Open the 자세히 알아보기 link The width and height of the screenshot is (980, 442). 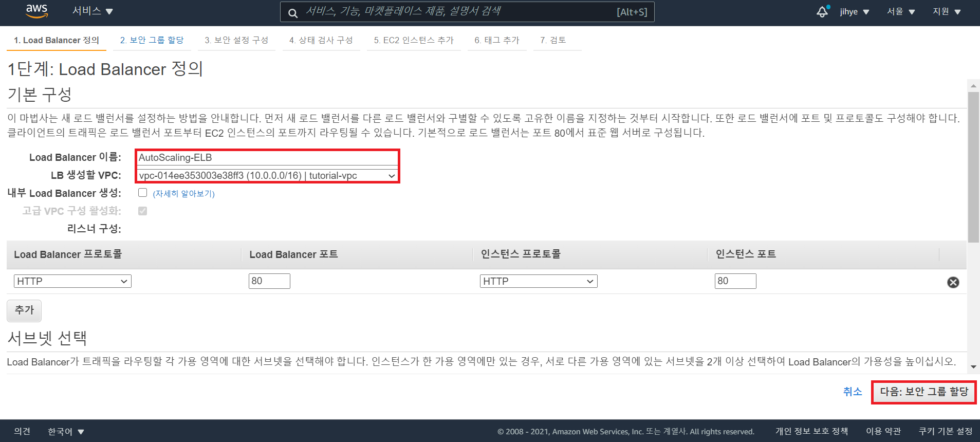click(183, 193)
